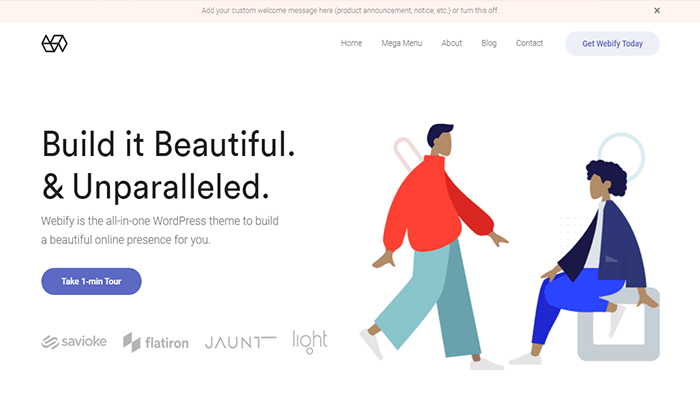The width and height of the screenshot is (700, 400).
Task: Click the JAUNT brand logo
Action: (x=240, y=342)
